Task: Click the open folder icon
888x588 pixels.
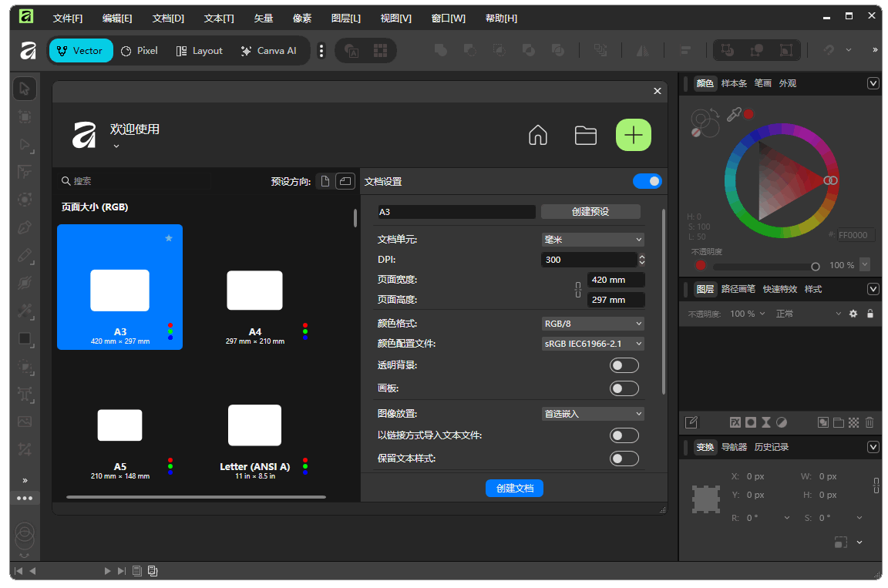Action: point(586,136)
